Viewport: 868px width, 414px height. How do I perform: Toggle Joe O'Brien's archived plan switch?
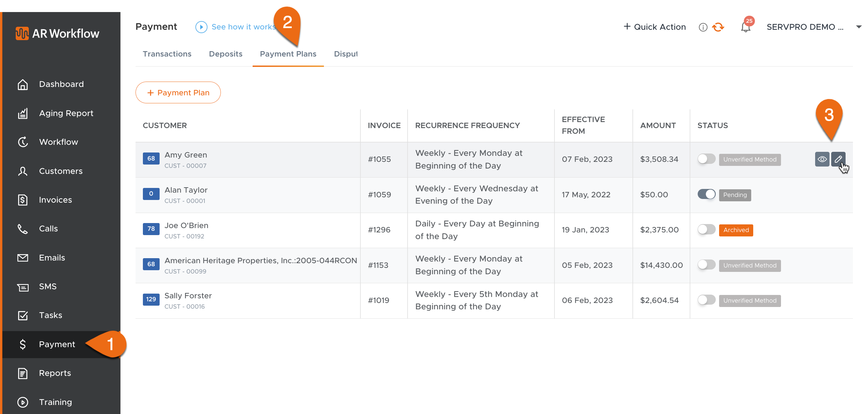[706, 230]
